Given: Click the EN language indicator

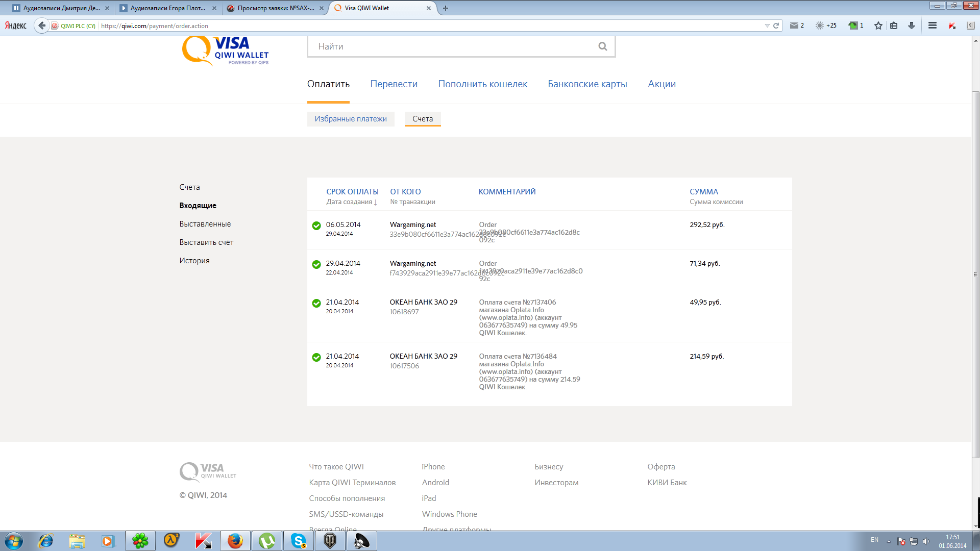Looking at the screenshot, I should tap(874, 539).
